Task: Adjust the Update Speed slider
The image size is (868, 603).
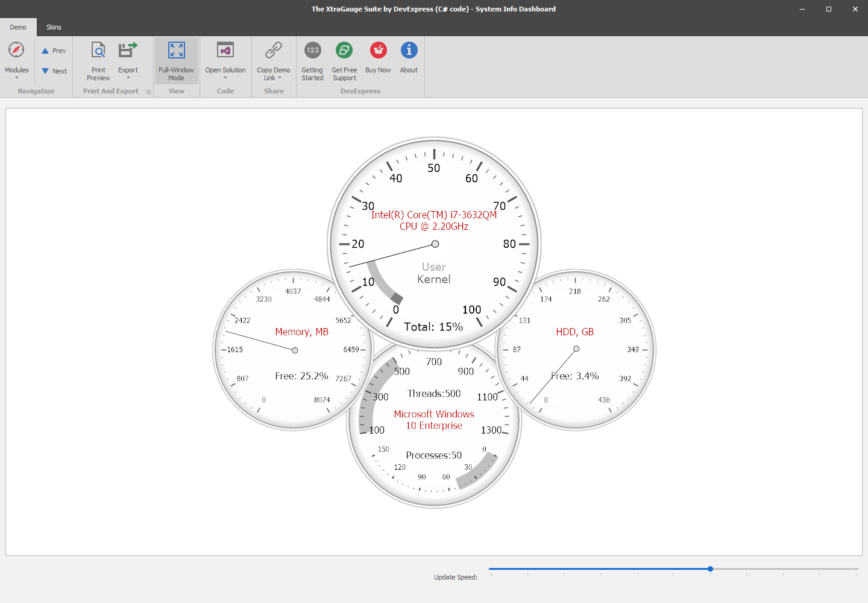Action: coord(710,569)
